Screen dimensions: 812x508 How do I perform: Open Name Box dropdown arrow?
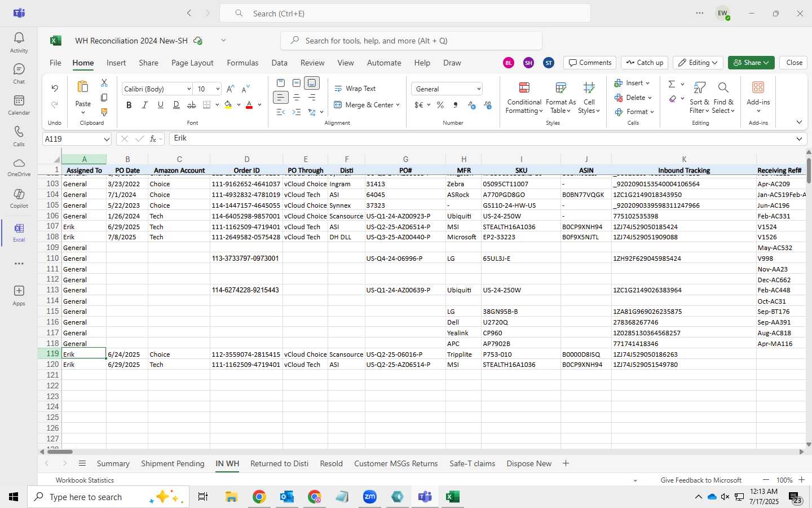[x=107, y=139]
